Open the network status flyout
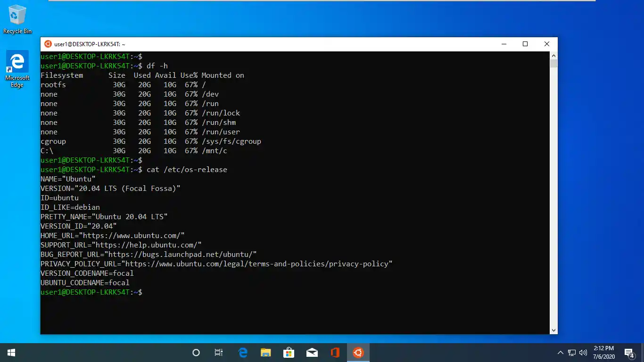The image size is (644, 362). (x=571, y=352)
